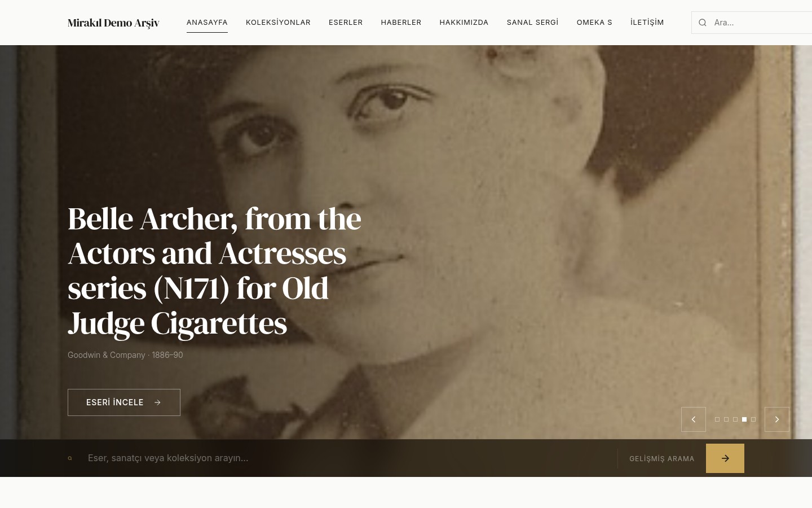Select the fifth slide indicator dot

pos(753,419)
